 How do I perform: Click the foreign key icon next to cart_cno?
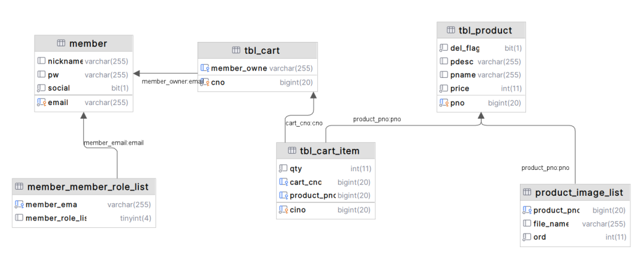click(283, 182)
